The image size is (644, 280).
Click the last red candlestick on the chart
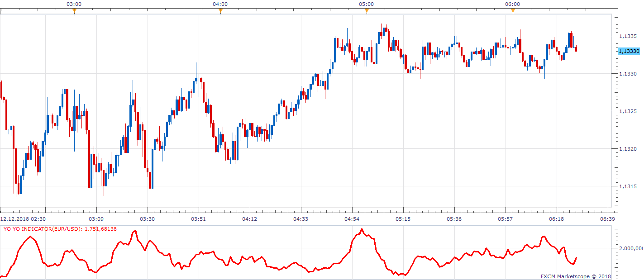click(576, 49)
